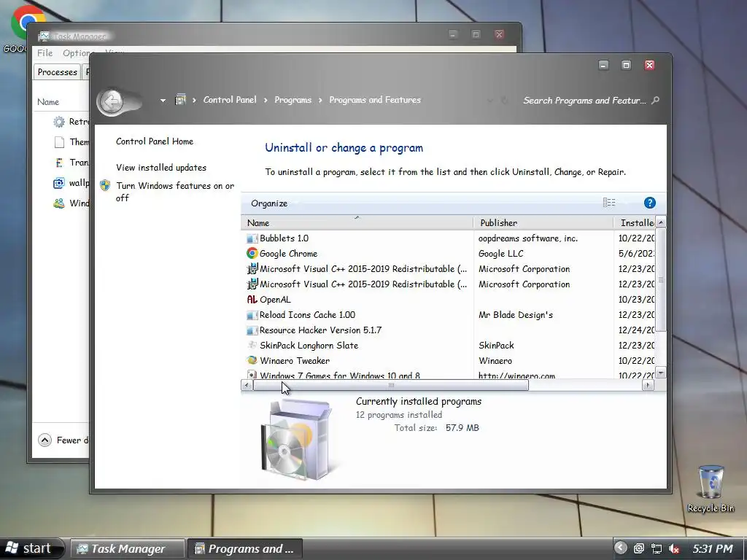Viewport: 747px width, 560px height.
Task: Open the recent locations dropdown arrow
Action: (163, 101)
